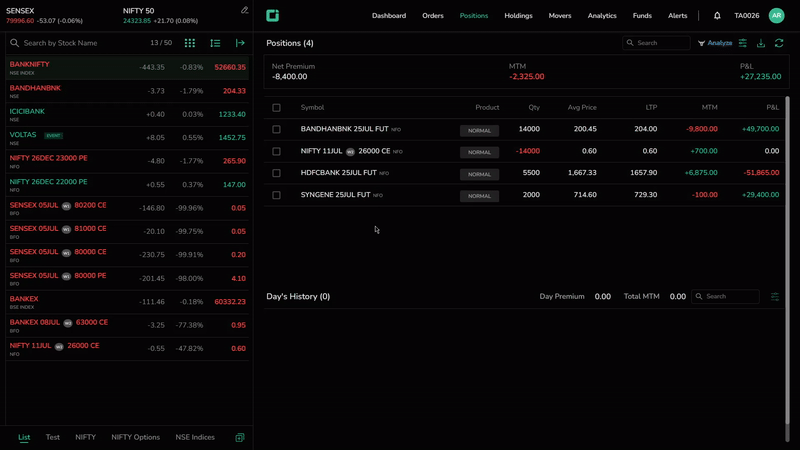Viewport: 800px width, 450px height.
Task: Click the W1 badge on SENSEX 80200 CE
Action: [66, 206]
